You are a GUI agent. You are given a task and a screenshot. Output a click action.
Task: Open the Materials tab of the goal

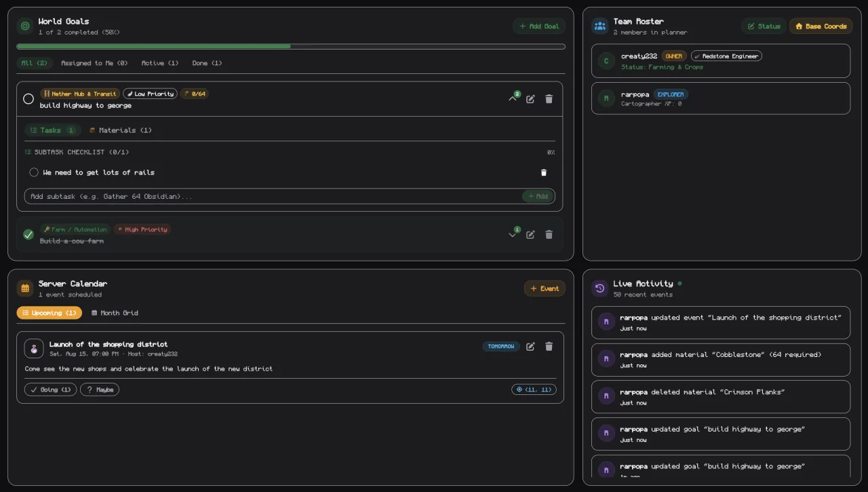click(x=121, y=130)
